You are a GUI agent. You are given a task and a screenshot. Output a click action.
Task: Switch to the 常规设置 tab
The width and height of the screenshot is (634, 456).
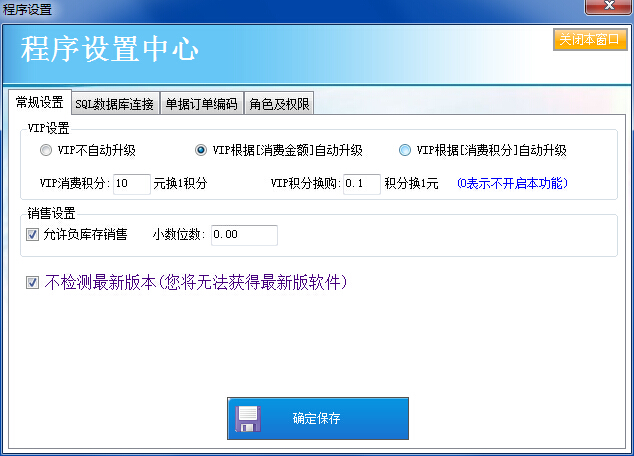39,103
